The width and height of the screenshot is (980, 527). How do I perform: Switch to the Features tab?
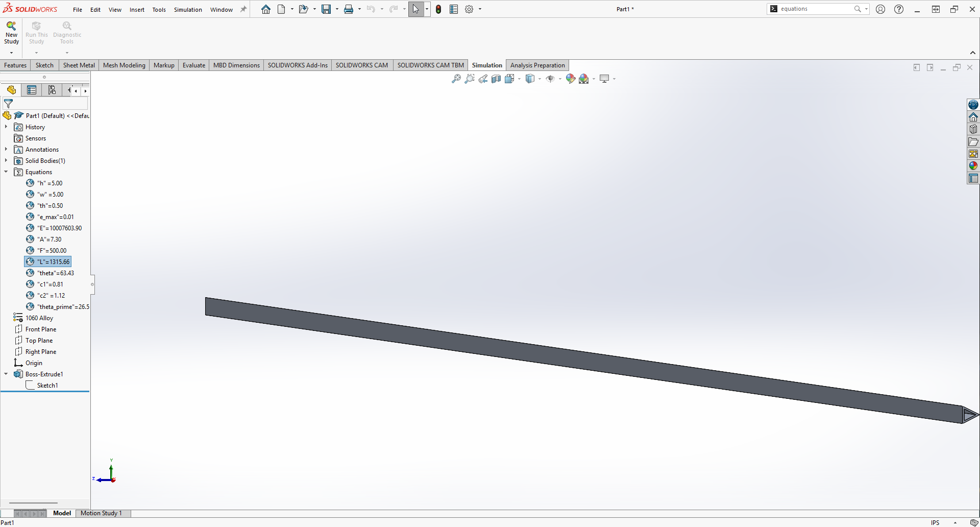15,65
